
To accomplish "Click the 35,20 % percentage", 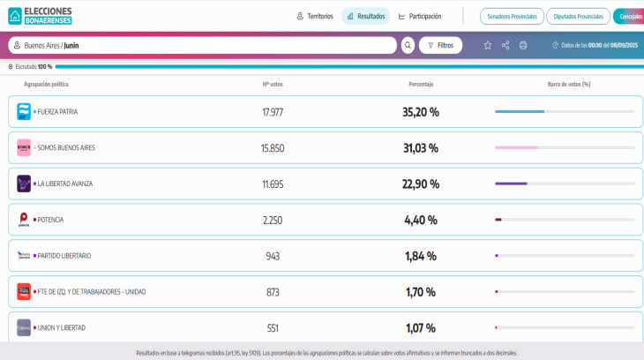I will coord(421,112).
